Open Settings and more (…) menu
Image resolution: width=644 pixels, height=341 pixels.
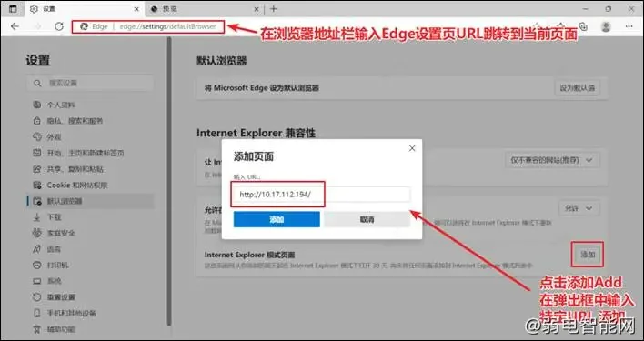[x=629, y=26]
